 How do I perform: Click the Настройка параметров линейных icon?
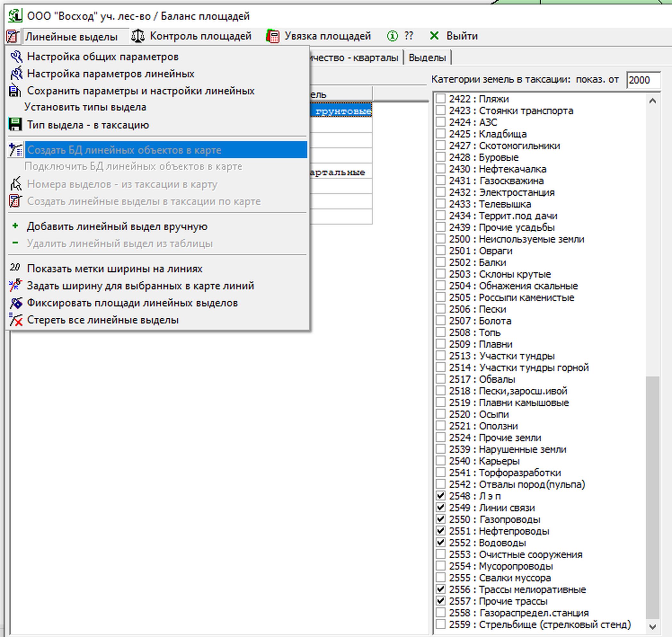click(x=16, y=73)
